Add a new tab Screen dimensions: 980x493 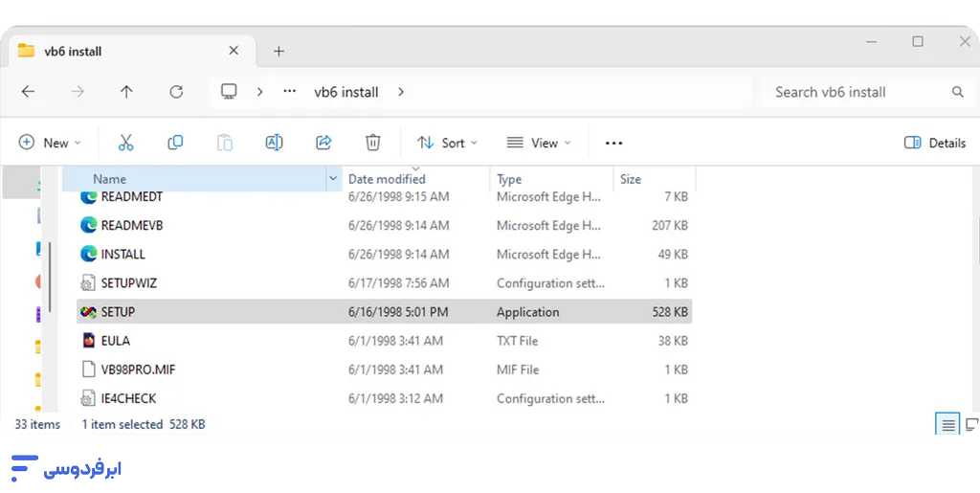(x=278, y=52)
